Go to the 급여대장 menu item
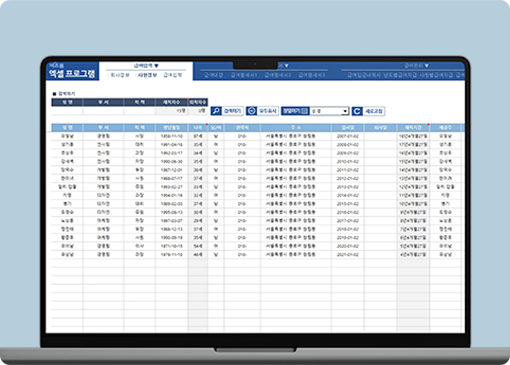510x365 pixels. click(213, 75)
